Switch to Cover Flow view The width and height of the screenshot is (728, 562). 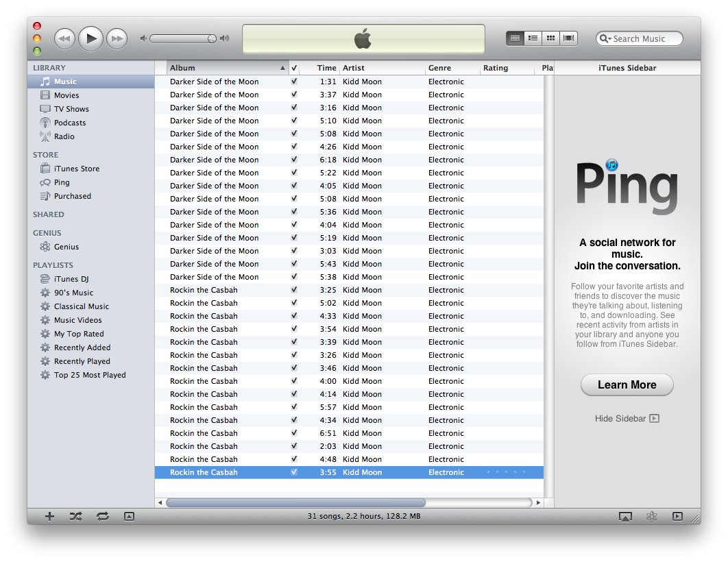(x=569, y=38)
